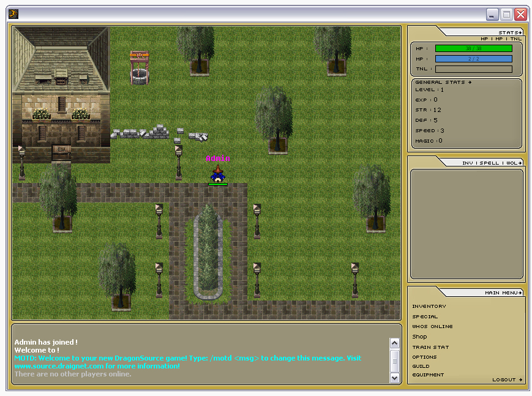The image size is (532, 396).
Task: Click the green HP bar
Action: click(473, 48)
